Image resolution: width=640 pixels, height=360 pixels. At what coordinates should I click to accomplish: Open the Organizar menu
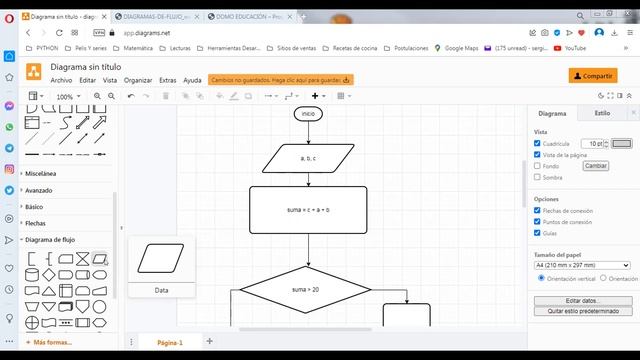tap(138, 80)
